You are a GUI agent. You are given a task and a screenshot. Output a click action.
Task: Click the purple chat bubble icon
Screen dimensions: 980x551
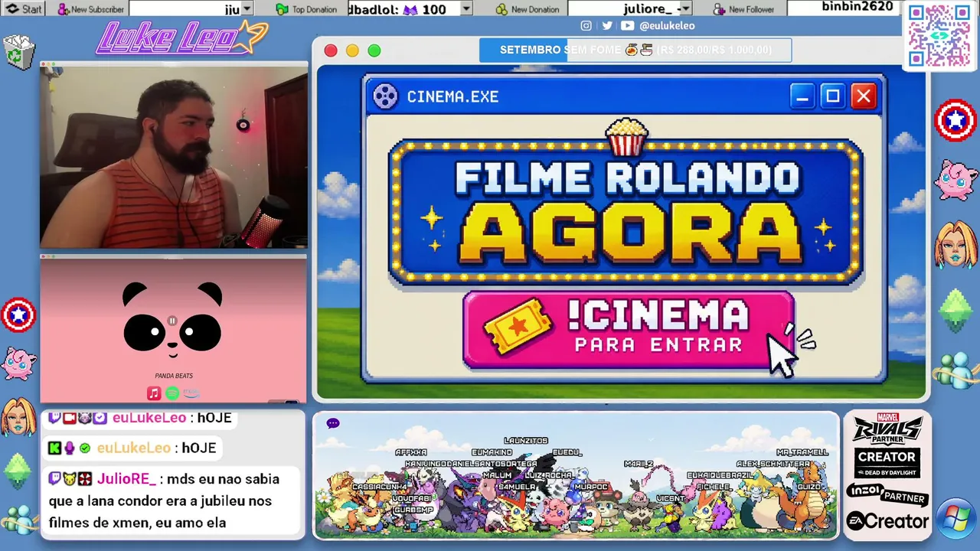[333, 423]
